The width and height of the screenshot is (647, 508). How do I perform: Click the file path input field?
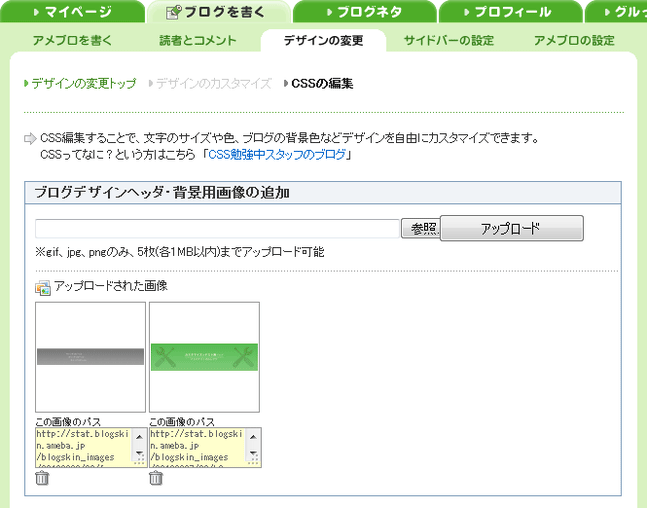(x=216, y=229)
